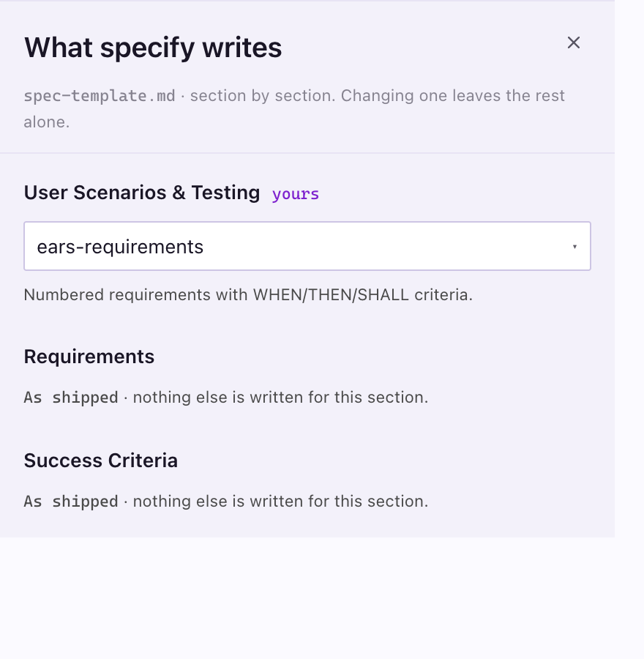Click "As shipped" under Requirements
This screenshot has width=644, height=659.
71,397
